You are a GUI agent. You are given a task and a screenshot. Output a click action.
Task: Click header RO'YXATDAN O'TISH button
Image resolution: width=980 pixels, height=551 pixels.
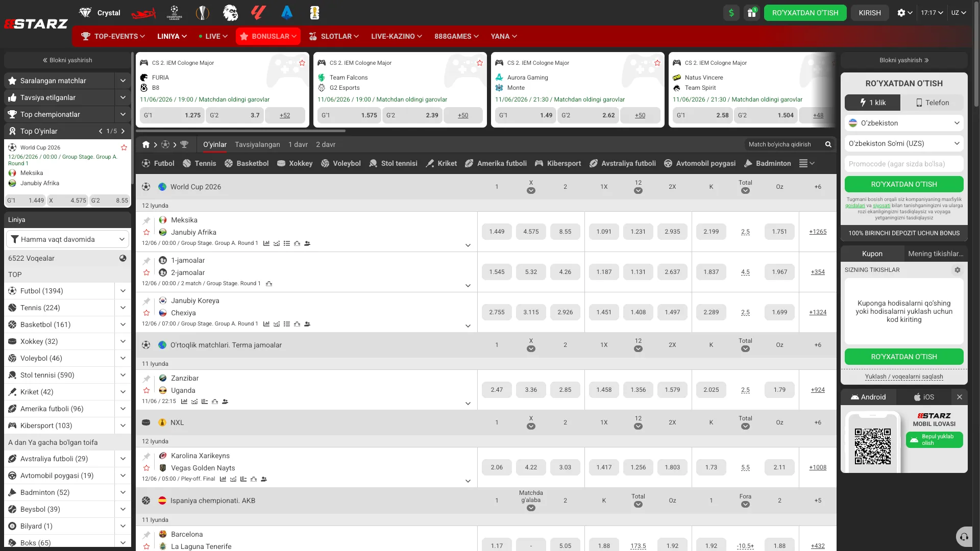[805, 13]
